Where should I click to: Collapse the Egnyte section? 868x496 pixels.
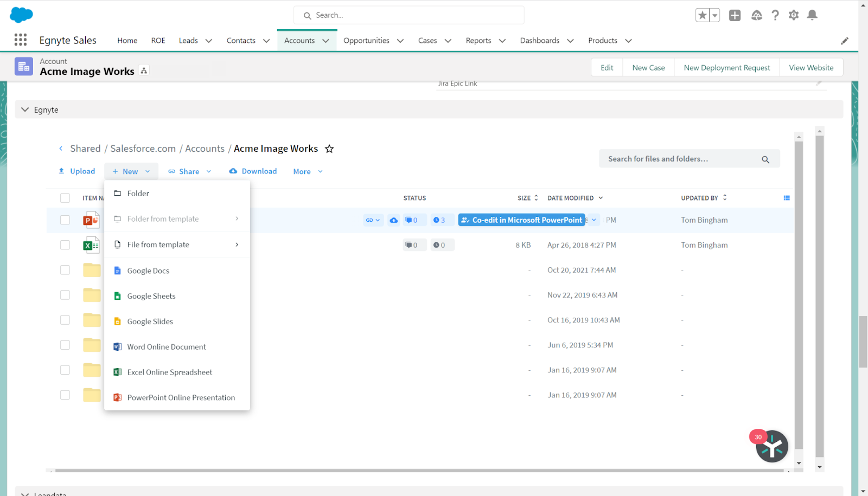pyautogui.click(x=25, y=109)
